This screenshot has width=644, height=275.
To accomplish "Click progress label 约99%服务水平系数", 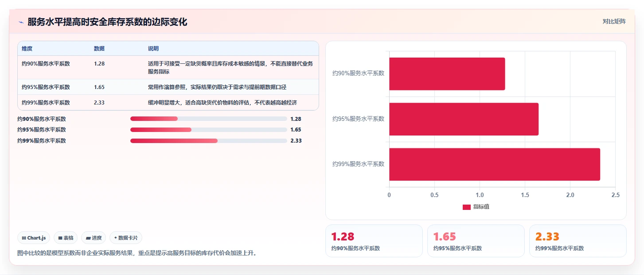I will tap(42, 141).
